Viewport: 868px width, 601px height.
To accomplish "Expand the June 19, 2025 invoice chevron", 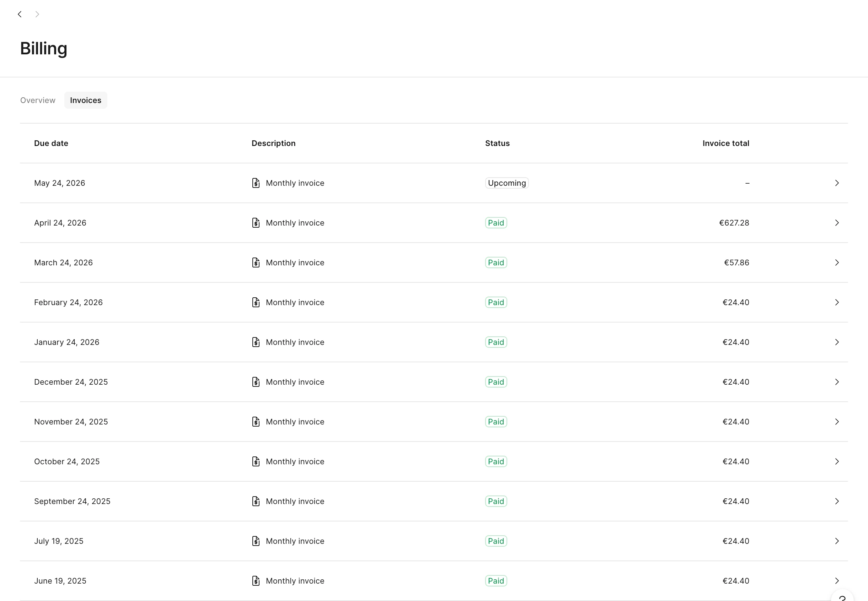I will point(837,581).
